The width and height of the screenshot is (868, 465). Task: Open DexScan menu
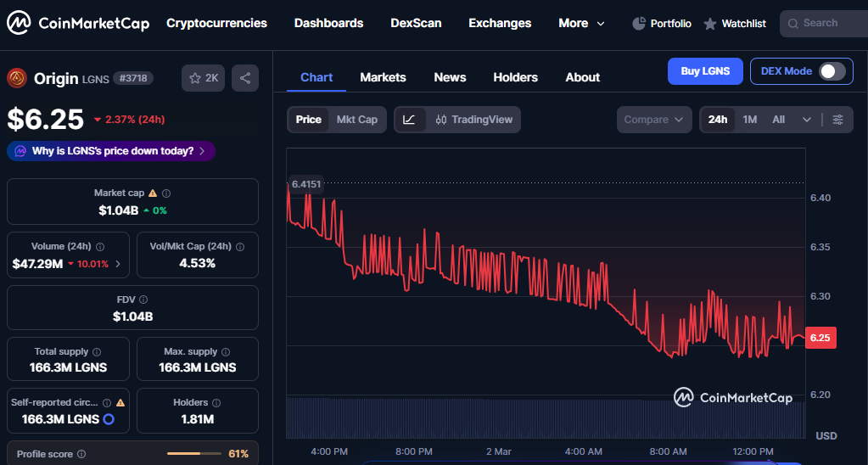point(416,23)
